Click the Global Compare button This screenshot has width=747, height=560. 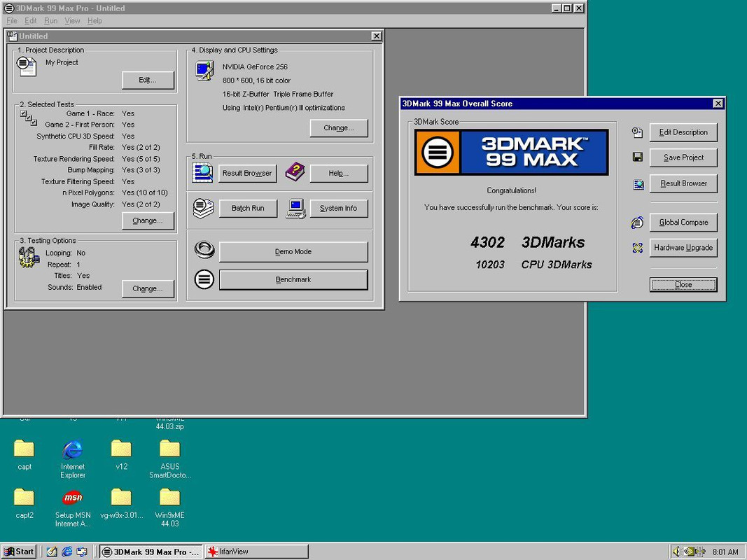point(683,223)
